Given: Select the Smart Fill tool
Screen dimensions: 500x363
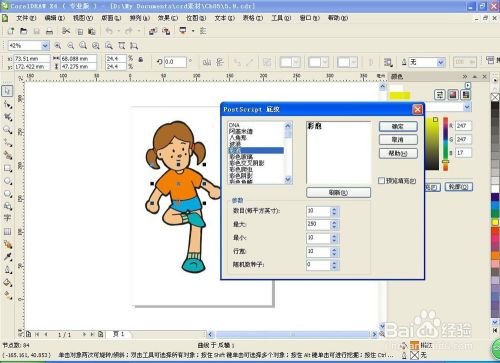Looking at the screenshot, I should (x=7, y=155).
